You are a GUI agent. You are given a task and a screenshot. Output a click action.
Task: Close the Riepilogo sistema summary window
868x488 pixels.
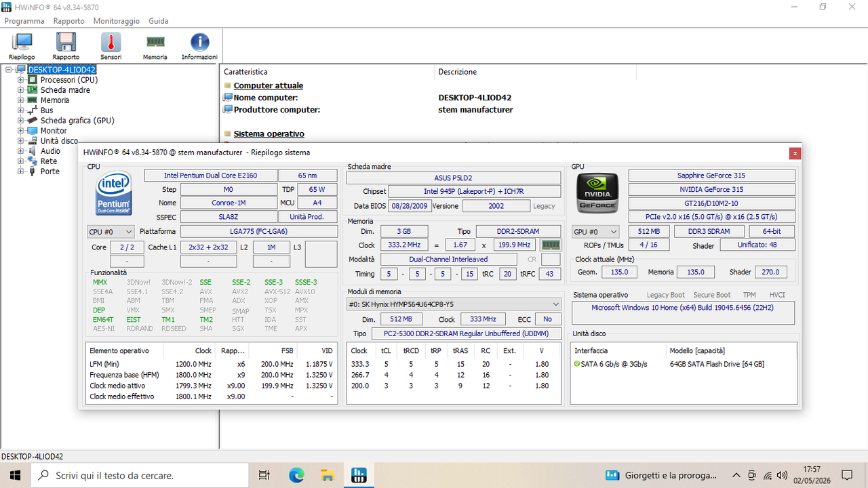[x=795, y=153]
